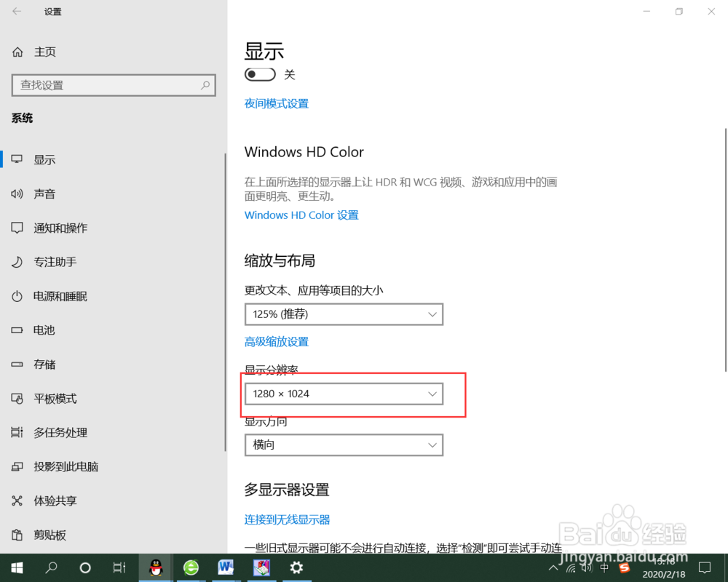Open the Action Center in the system tray
Screen dimensions: 728x582
(704, 567)
